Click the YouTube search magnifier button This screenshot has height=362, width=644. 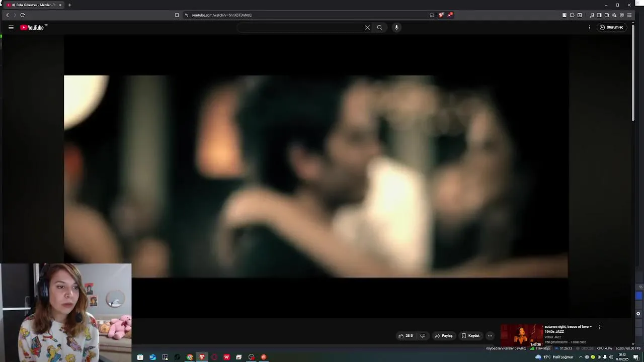379,28
